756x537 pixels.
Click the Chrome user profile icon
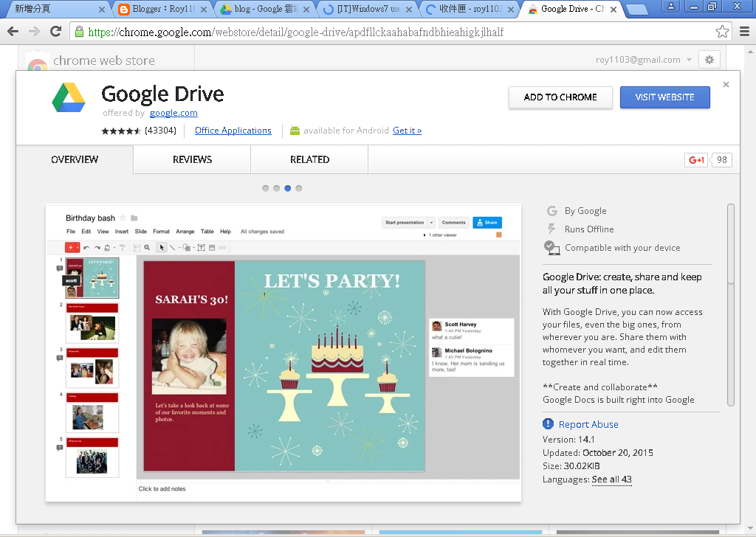click(671, 6)
